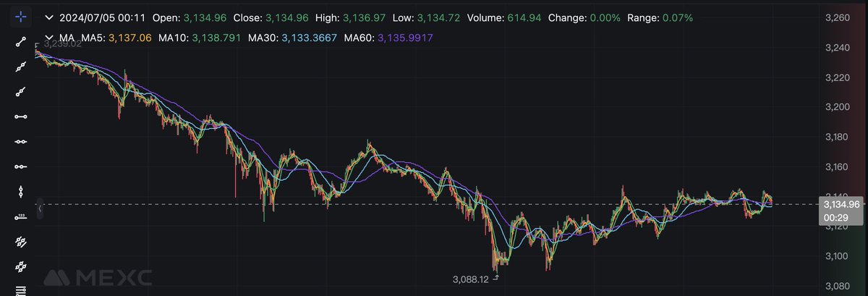Select the horizontal segment drawing tool

21,117
